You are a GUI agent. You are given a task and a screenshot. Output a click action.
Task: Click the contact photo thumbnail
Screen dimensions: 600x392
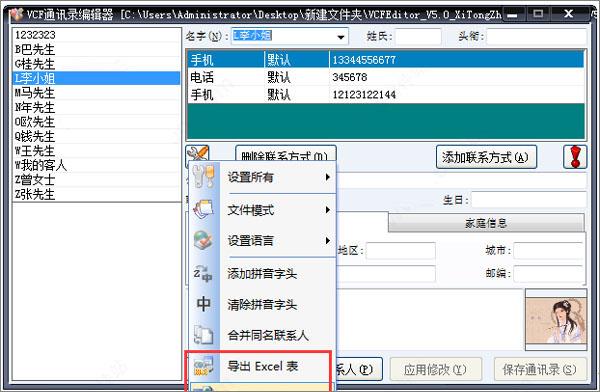(x=556, y=320)
